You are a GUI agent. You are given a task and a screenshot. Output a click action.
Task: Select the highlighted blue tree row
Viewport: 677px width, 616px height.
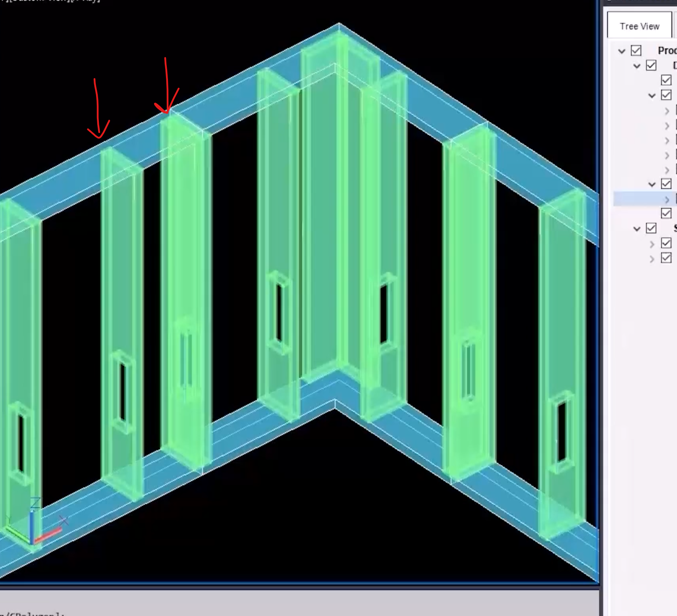[x=643, y=199]
